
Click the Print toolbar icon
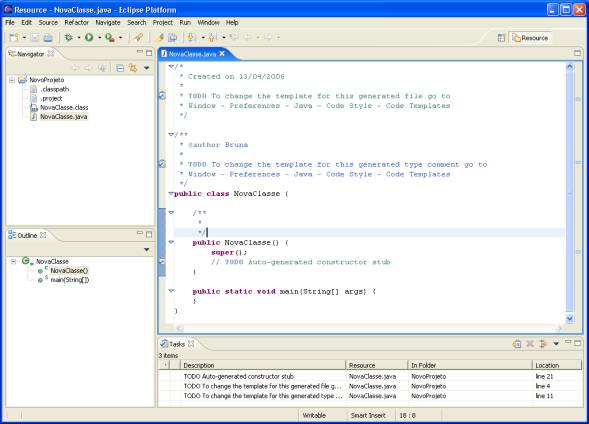(x=48, y=38)
